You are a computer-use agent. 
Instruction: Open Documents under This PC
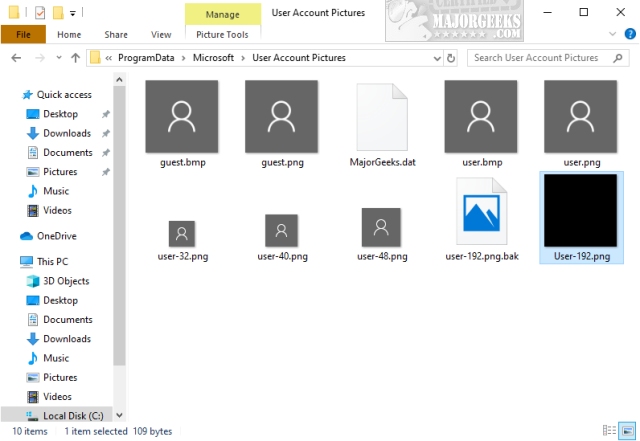pos(60,319)
